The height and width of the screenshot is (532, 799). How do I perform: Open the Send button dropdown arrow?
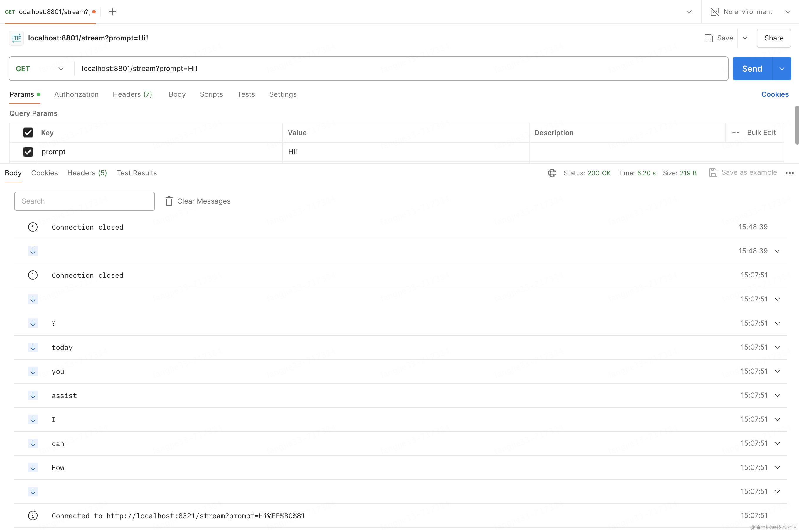click(782, 69)
